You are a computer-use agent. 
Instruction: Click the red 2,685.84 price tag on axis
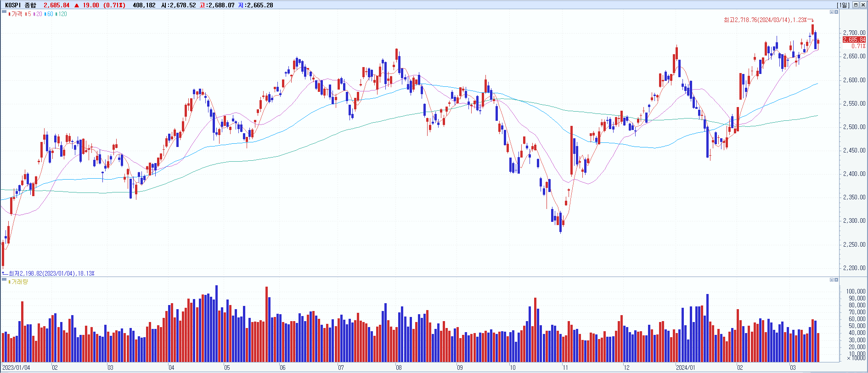(x=854, y=40)
